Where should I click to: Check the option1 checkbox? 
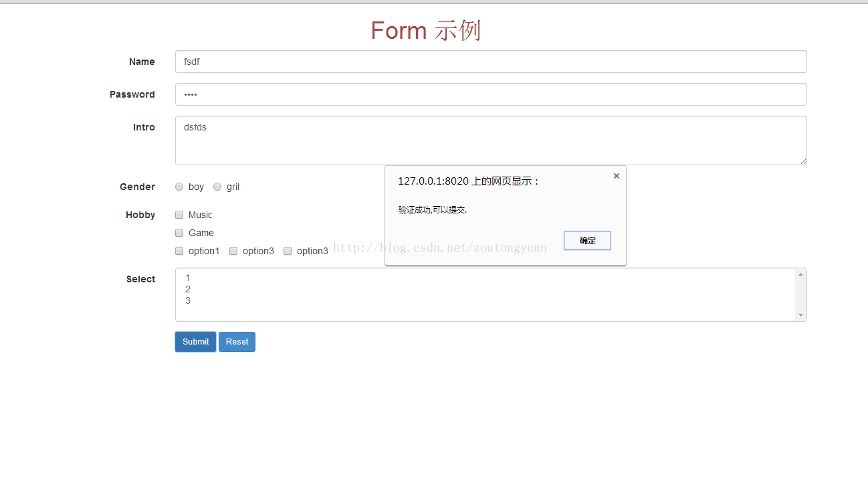click(x=179, y=251)
